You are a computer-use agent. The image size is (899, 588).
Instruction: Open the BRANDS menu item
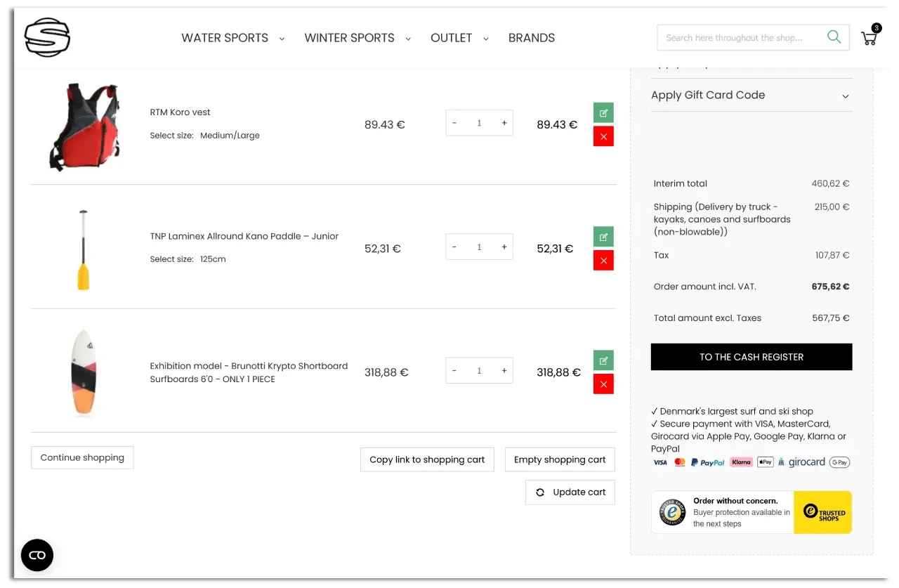pos(532,38)
